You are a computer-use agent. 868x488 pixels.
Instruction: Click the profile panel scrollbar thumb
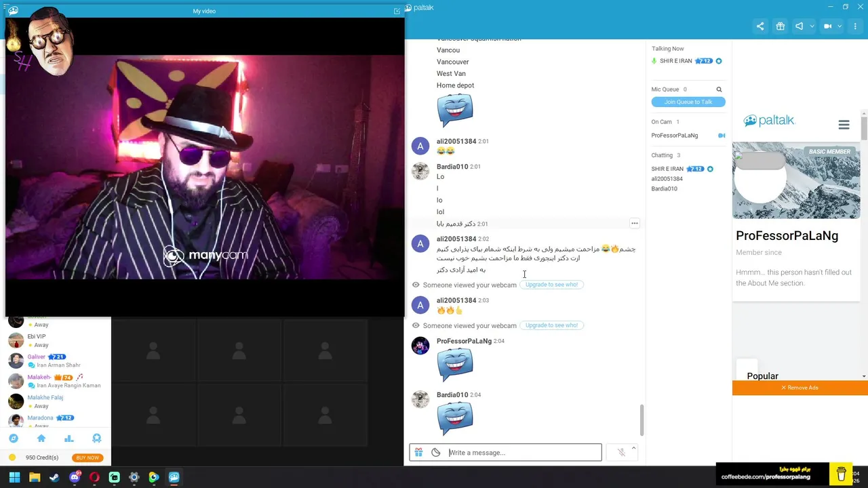coord(864,127)
